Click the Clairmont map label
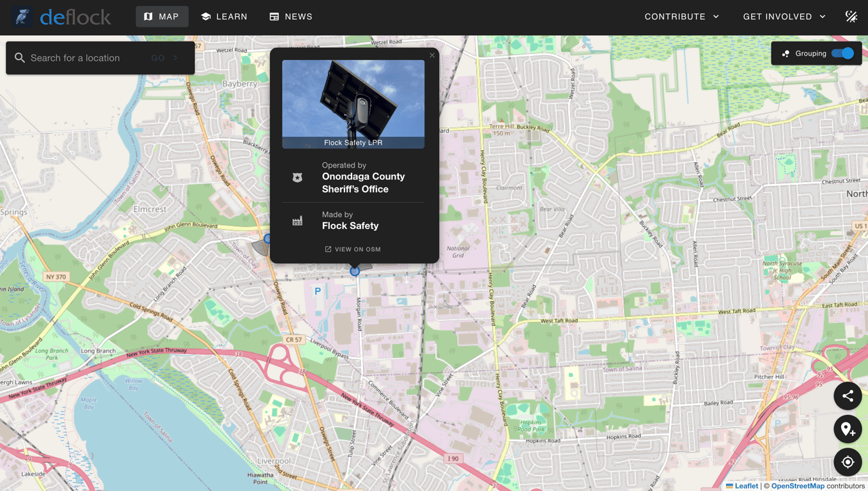This screenshot has height=491, width=868. [509, 188]
